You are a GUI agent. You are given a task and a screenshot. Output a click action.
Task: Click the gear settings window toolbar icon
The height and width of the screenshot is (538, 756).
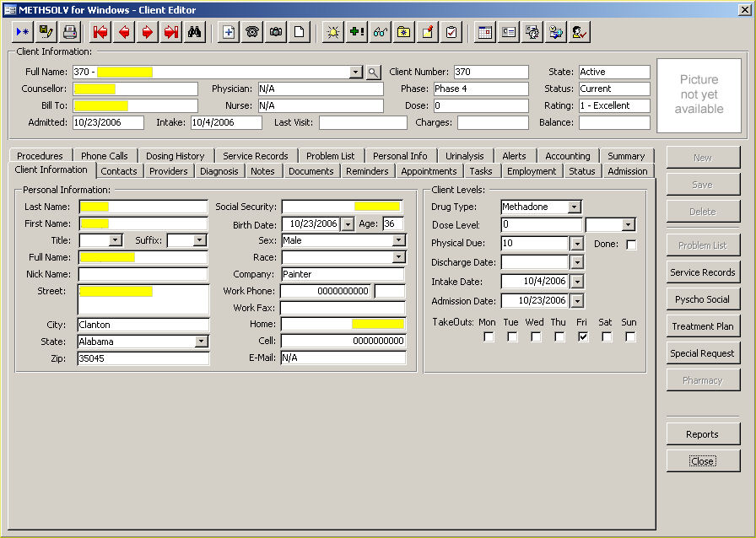click(532, 32)
